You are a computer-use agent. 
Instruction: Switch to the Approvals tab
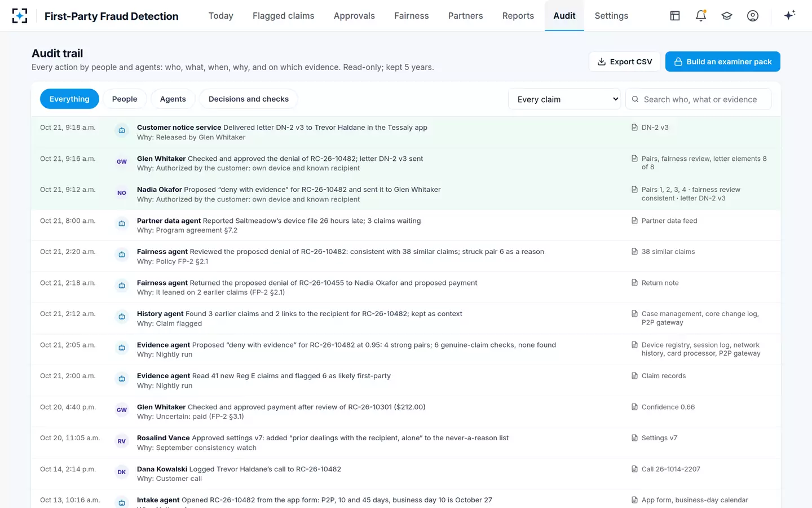tap(354, 16)
